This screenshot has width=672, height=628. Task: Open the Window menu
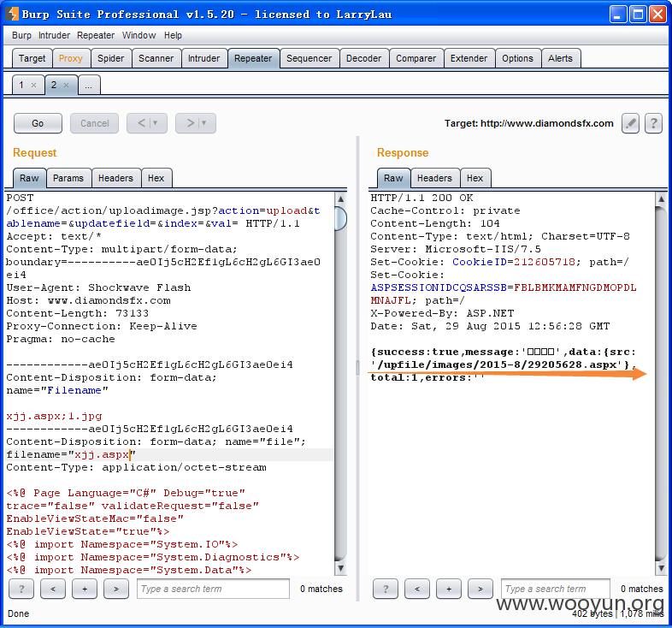pyautogui.click(x=139, y=35)
